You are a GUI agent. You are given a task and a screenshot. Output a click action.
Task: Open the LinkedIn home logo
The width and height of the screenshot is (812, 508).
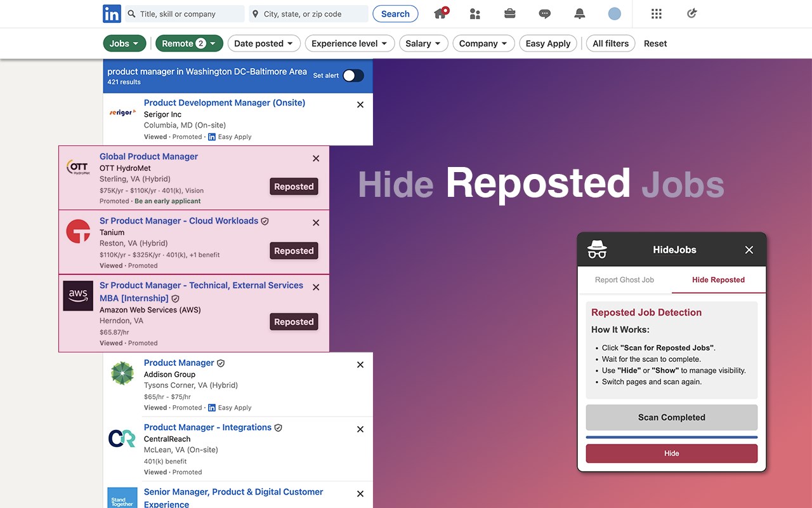coord(112,14)
